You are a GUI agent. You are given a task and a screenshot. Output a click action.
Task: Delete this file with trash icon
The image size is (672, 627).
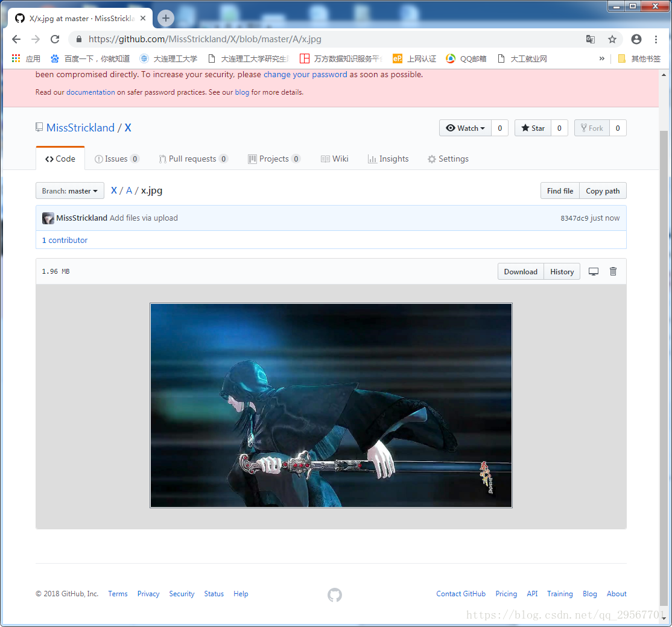point(613,271)
